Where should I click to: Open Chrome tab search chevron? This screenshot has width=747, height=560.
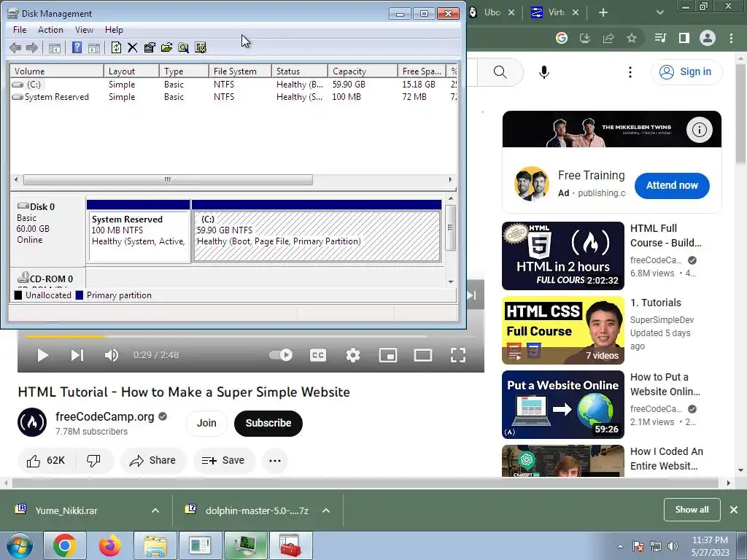coord(660,12)
